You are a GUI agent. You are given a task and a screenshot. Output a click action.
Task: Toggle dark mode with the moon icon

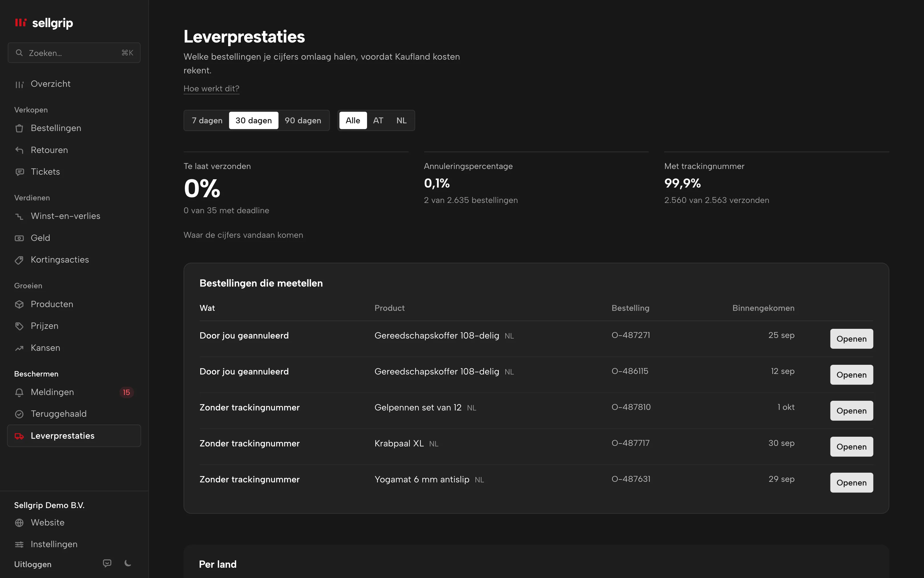pos(128,563)
